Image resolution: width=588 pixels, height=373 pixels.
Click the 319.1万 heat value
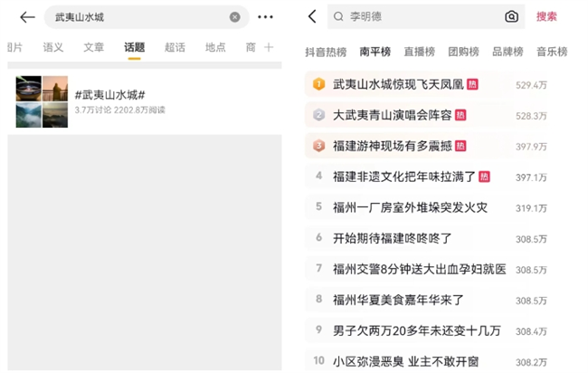[531, 208]
